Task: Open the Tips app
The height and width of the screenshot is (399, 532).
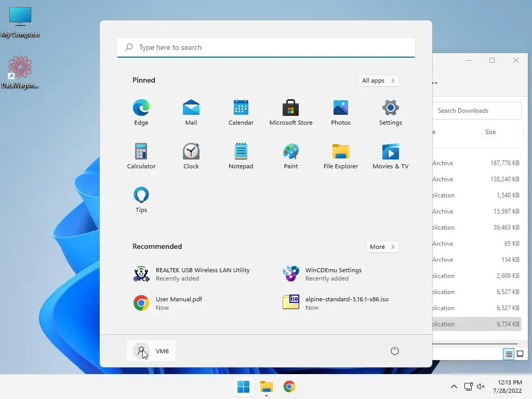Action: tap(141, 200)
